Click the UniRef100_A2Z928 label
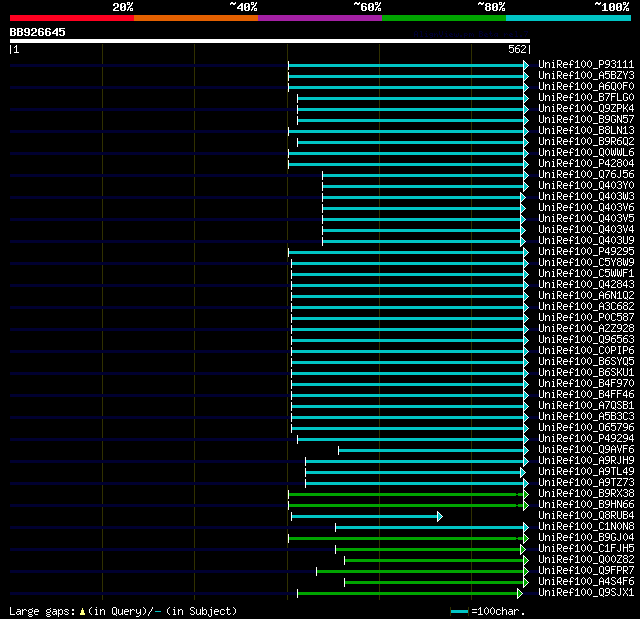Viewport: 640px width, 619px height. 586,329
